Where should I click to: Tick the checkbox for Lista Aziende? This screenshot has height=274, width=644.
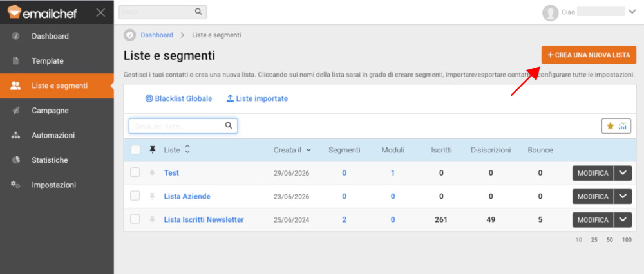point(135,196)
